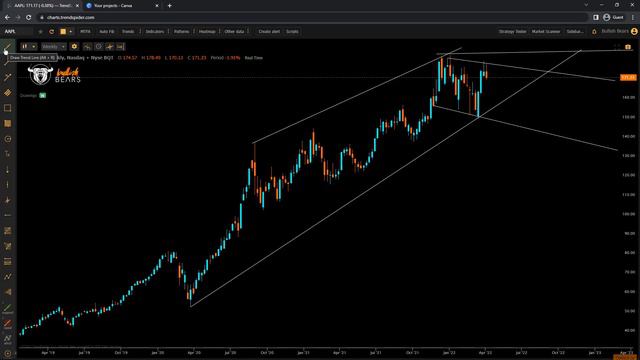This screenshot has width=640, height=360.
Task: Select the zigzag pattern drawing tool
Action: point(7,277)
